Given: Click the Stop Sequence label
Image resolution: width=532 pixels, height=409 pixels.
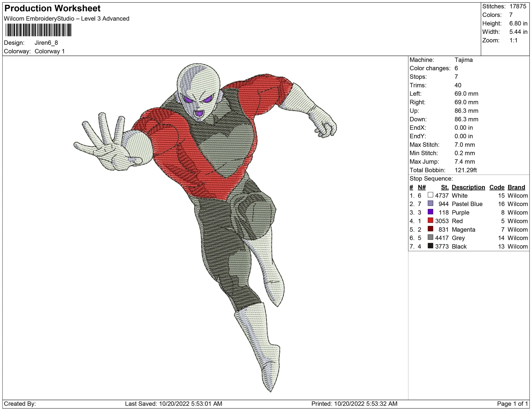Looking at the screenshot, I should pyautogui.click(x=431, y=179).
